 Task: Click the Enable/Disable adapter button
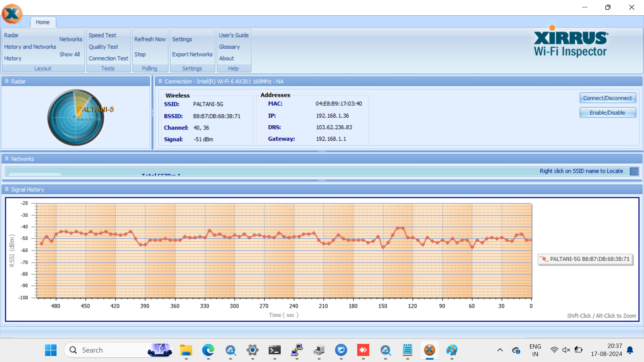pyautogui.click(x=607, y=113)
